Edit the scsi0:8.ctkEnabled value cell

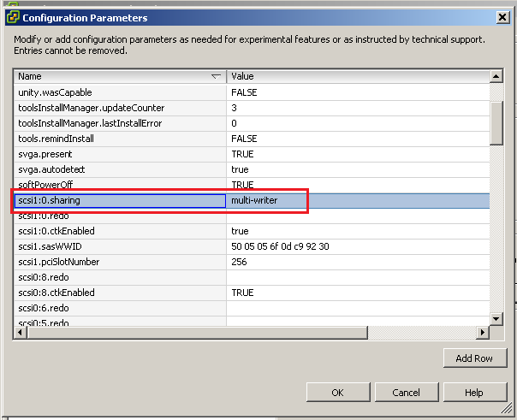[357, 293]
